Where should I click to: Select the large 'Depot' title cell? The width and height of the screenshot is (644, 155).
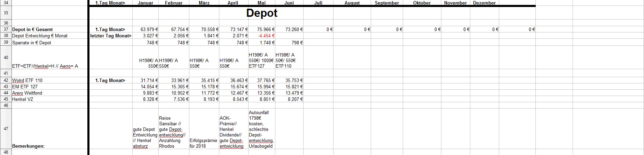click(262, 13)
